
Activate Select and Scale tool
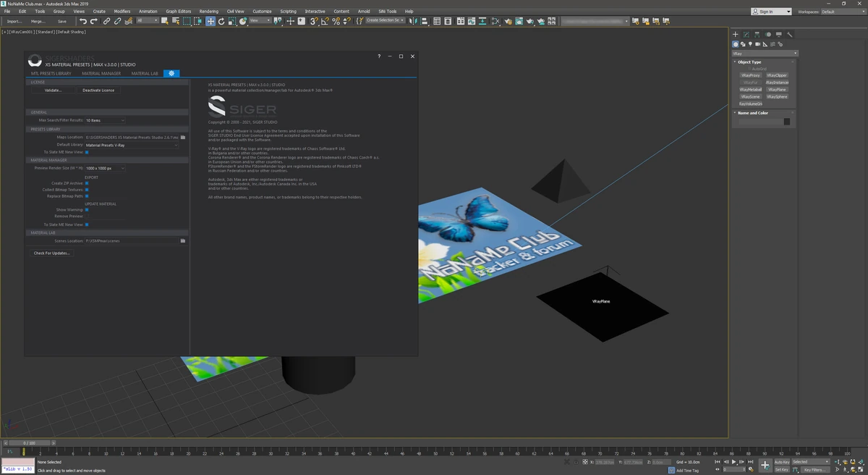(x=232, y=21)
